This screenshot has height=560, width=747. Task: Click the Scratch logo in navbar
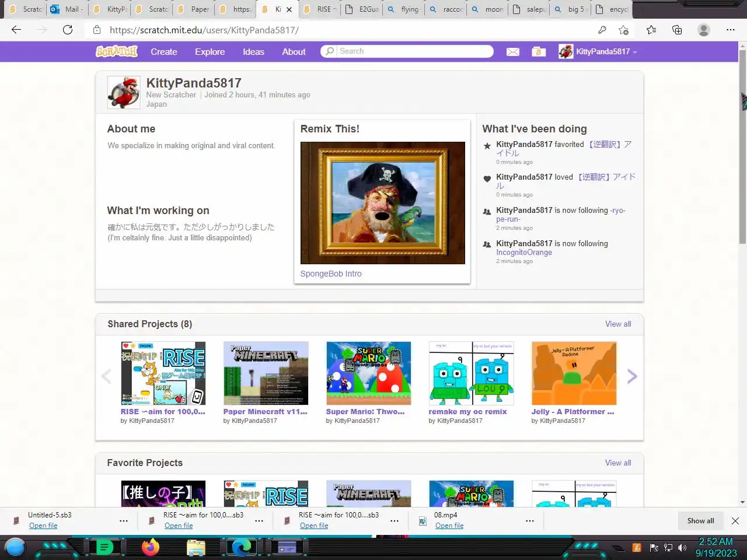[x=117, y=51]
